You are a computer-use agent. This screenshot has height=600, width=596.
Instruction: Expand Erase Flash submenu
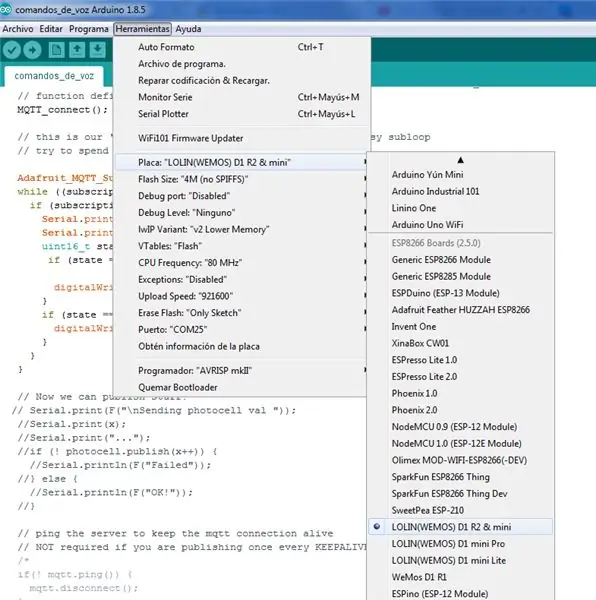pos(241,313)
